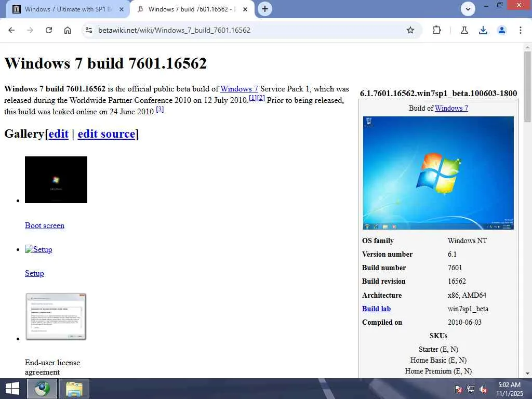
Task: Open the Chrome three-dot menu
Action: point(521,30)
